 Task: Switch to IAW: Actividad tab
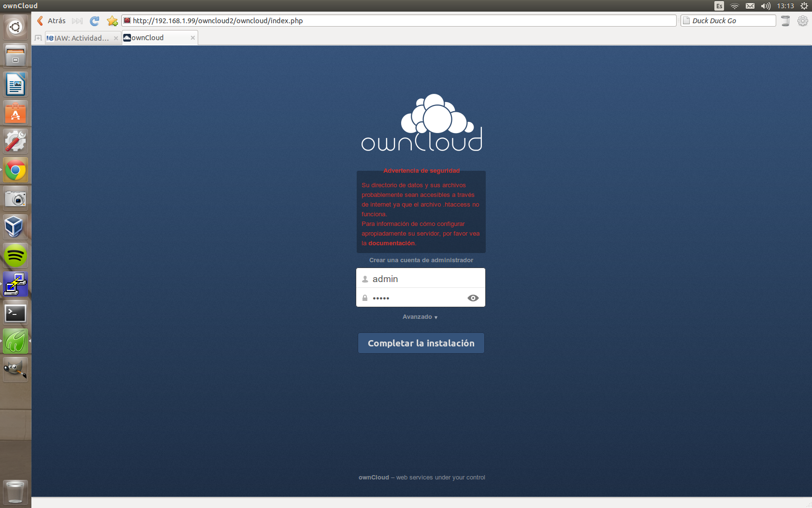[x=81, y=38]
